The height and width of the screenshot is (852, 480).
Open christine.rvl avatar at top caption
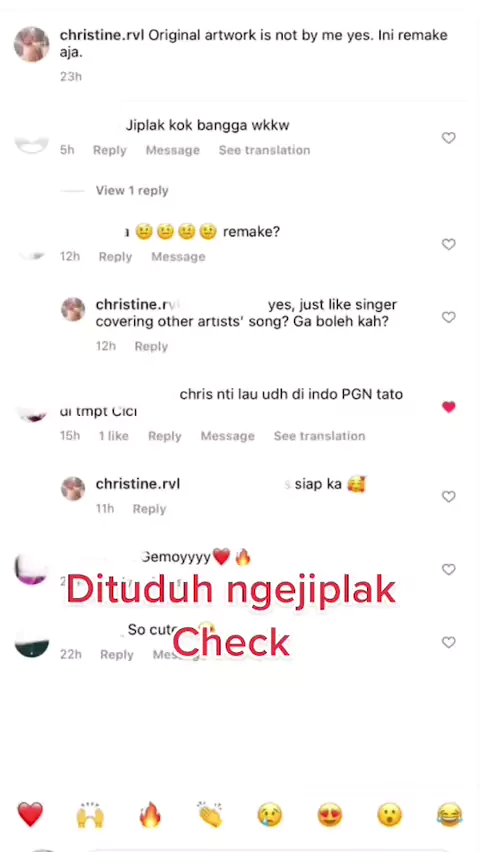coord(32,44)
